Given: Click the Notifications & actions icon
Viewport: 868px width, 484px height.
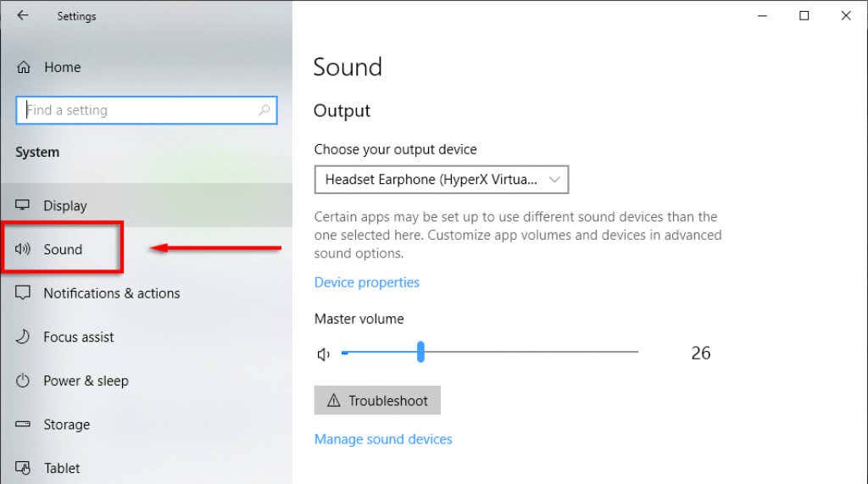Looking at the screenshot, I should click(x=24, y=293).
